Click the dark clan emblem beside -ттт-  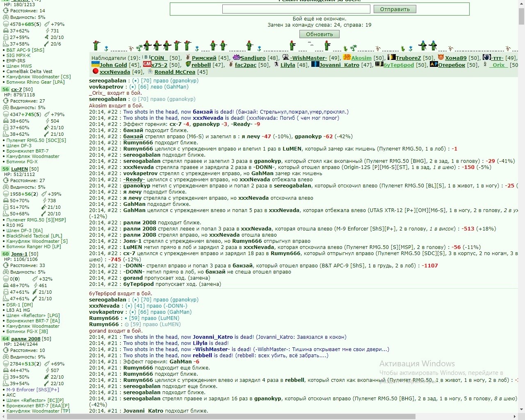point(487,57)
